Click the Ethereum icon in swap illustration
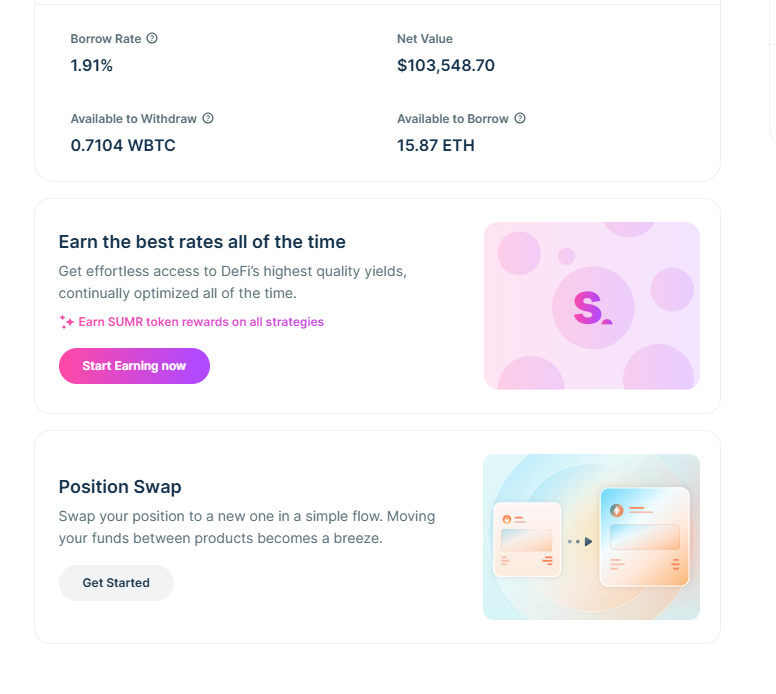 pos(617,510)
